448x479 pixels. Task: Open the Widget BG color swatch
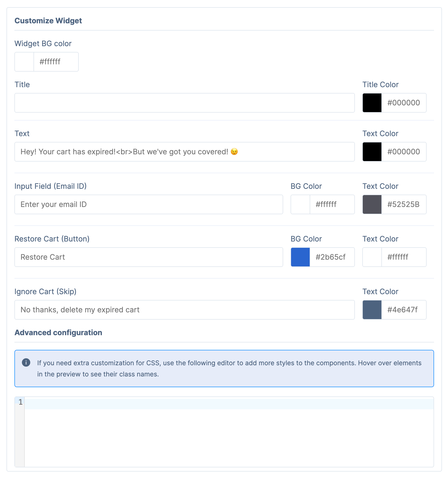24,62
